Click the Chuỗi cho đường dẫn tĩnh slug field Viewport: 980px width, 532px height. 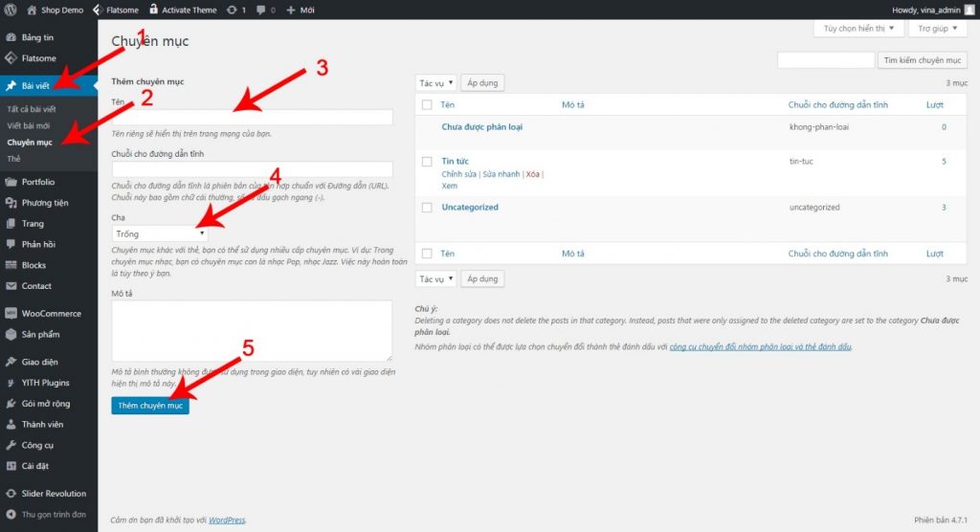coord(253,168)
